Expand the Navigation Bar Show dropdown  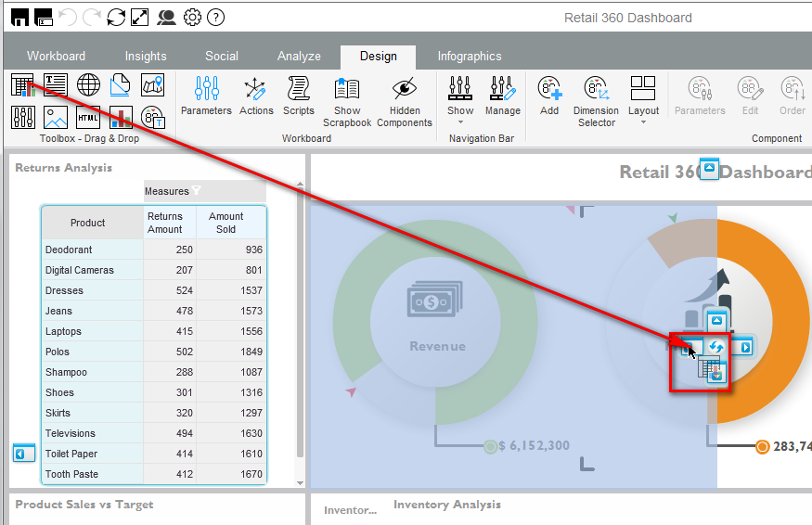tap(460, 101)
